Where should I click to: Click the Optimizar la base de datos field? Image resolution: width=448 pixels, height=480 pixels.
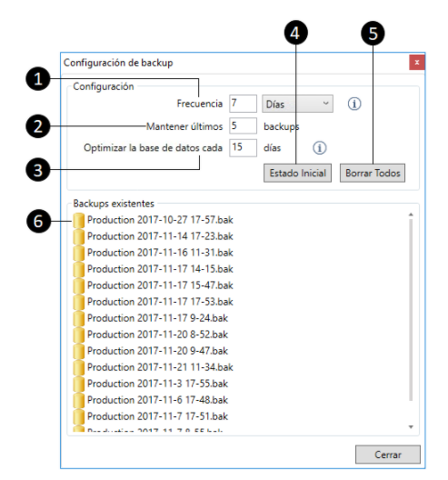[x=243, y=148]
